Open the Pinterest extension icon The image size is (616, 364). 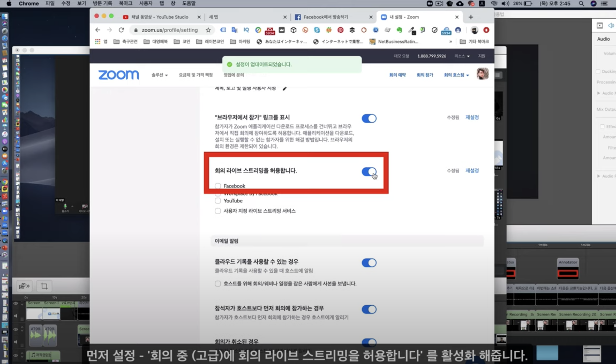(x=340, y=30)
